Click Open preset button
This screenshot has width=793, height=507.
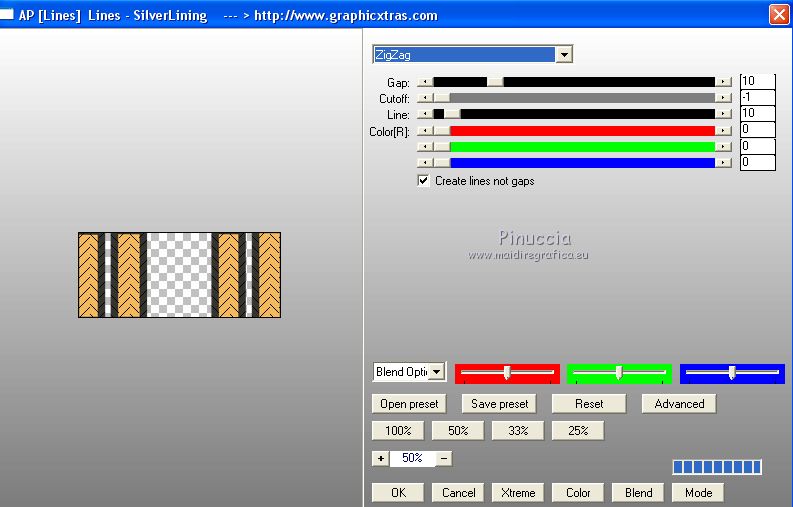pyautogui.click(x=409, y=404)
